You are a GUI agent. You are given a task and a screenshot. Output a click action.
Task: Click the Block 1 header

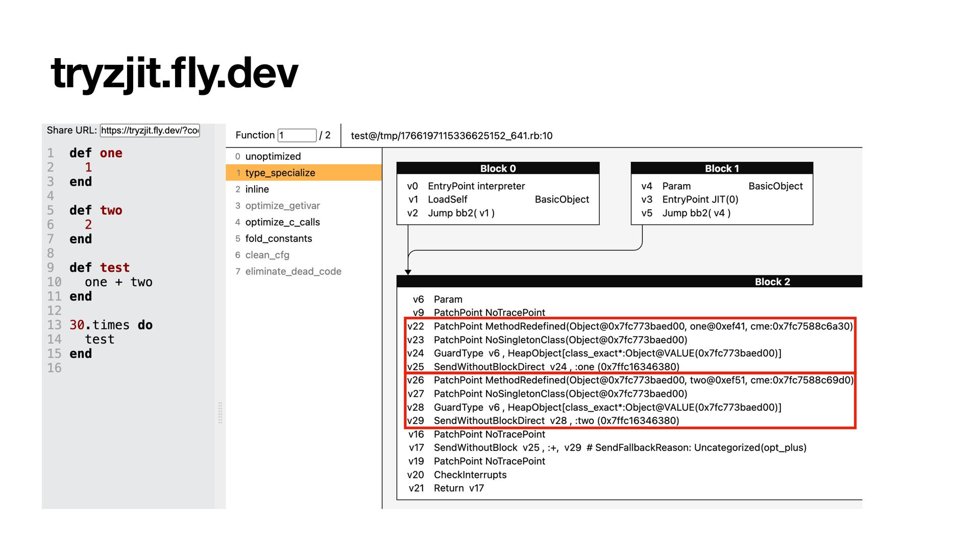pyautogui.click(x=721, y=168)
